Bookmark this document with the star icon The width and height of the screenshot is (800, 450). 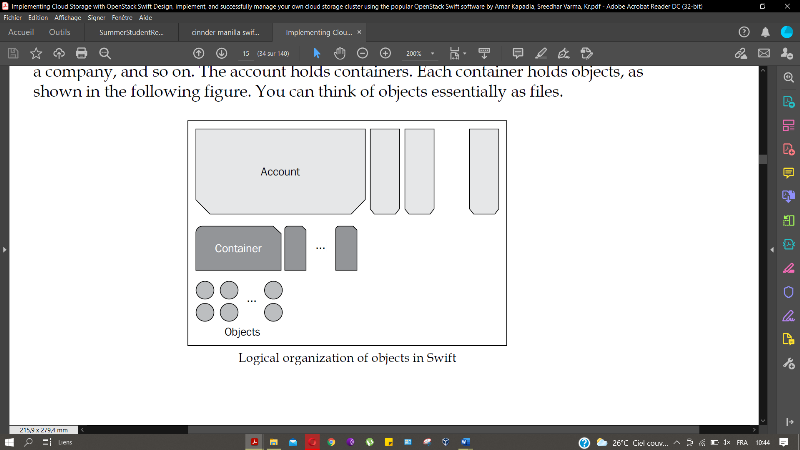click(x=36, y=52)
